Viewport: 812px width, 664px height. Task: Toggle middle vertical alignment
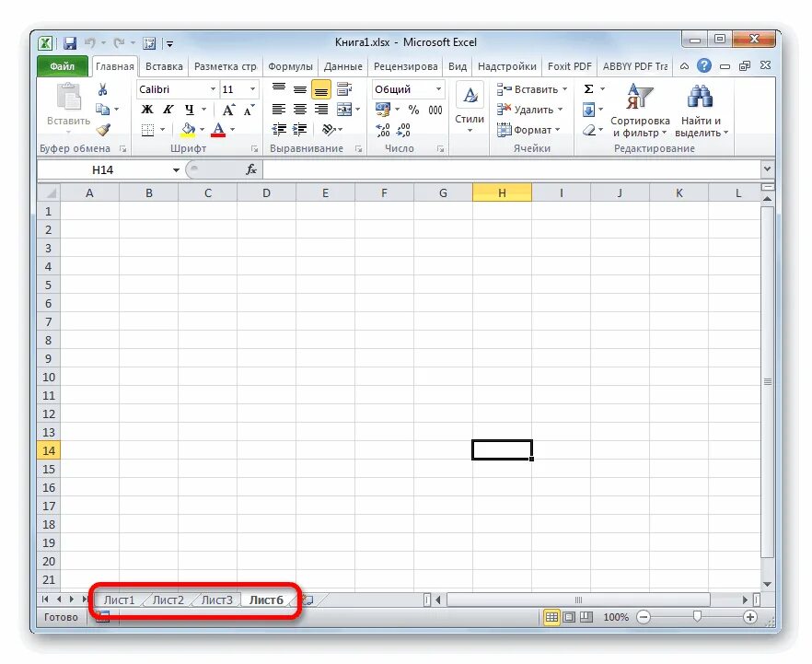click(300, 89)
